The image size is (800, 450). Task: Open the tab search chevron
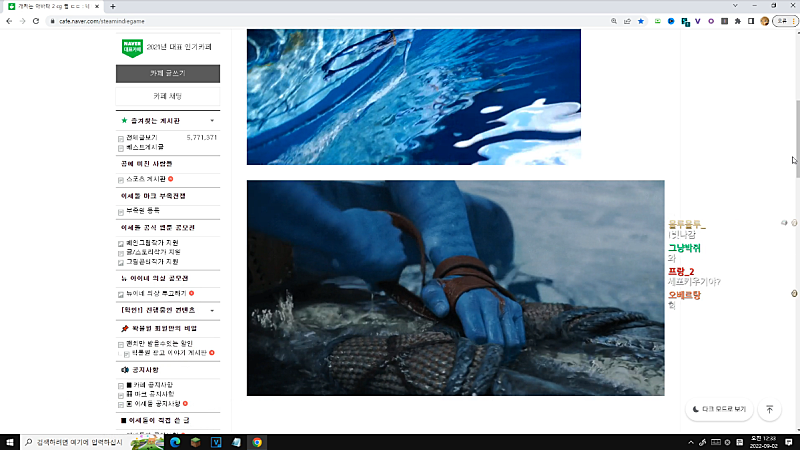pyautogui.click(x=735, y=6)
